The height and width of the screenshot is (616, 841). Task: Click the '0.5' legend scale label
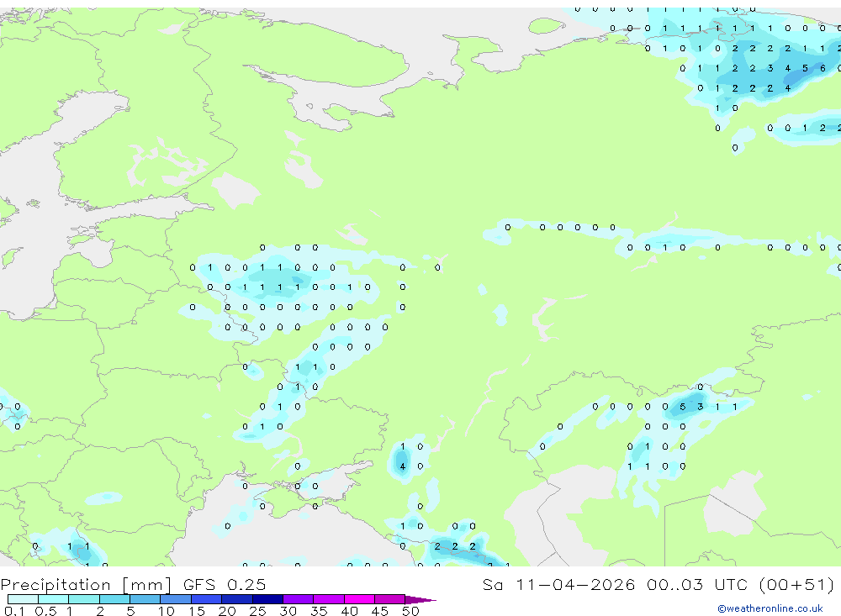(45, 611)
